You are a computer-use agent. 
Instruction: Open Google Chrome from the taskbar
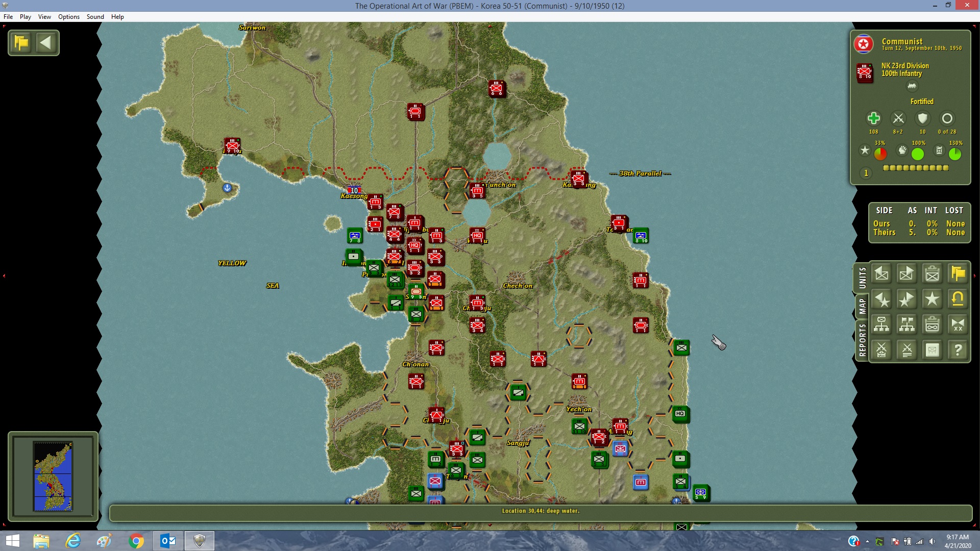[136, 541]
